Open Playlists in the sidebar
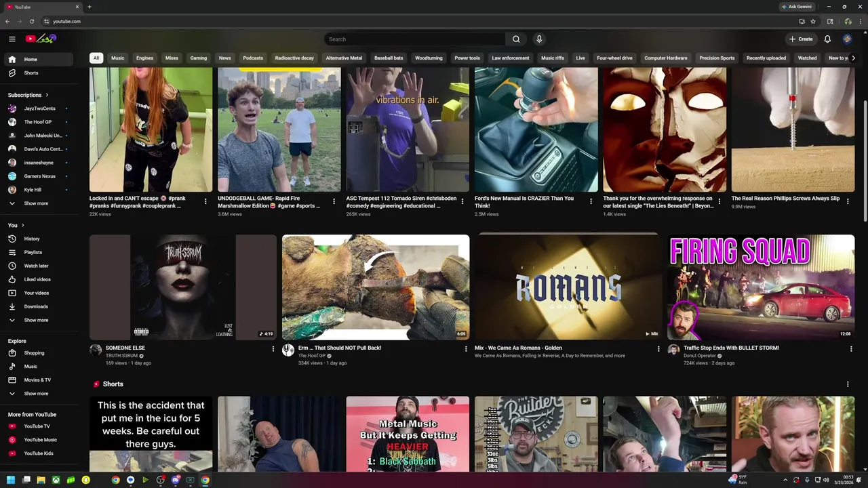Image resolution: width=868 pixels, height=488 pixels. [33, 252]
